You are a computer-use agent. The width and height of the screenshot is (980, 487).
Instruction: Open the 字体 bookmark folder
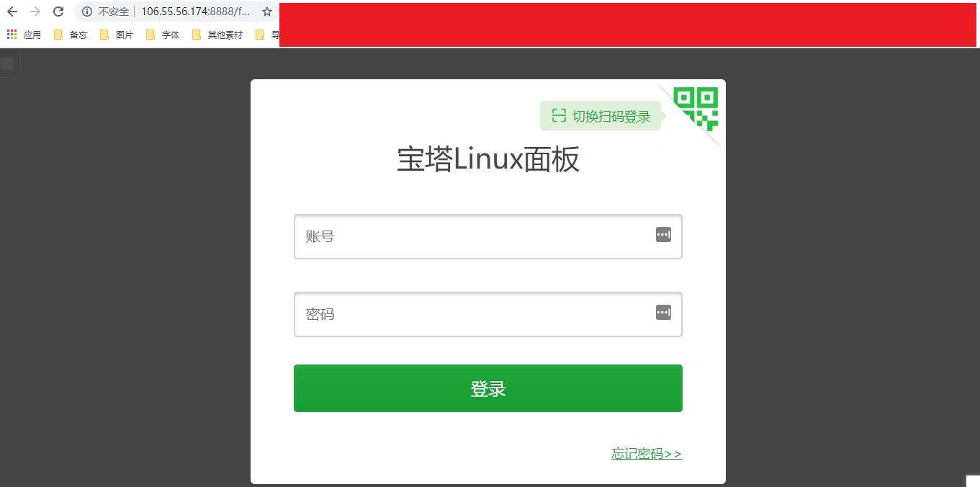[x=163, y=35]
